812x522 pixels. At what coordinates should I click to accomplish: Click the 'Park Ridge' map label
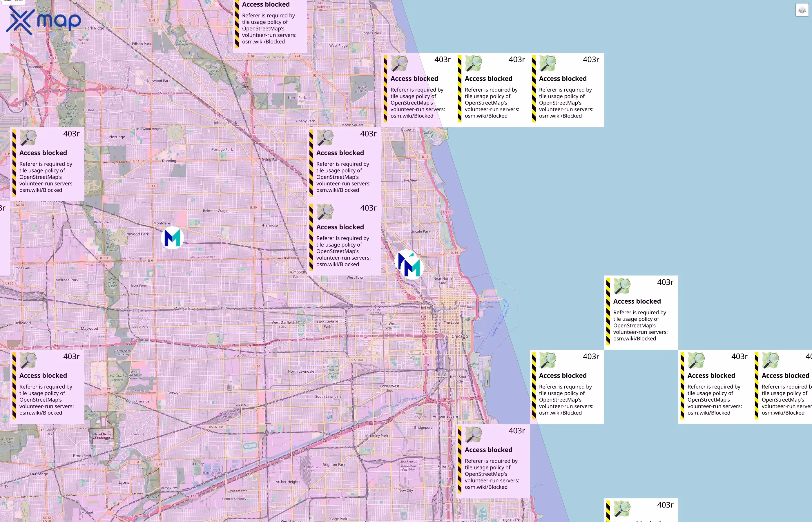(x=95, y=28)
